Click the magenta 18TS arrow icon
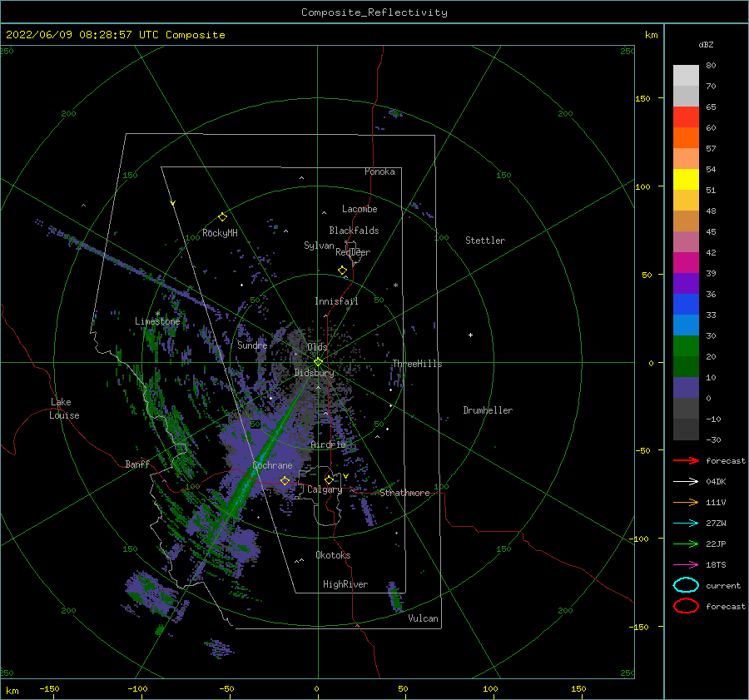Image resolution: width=749 pixels, height=700 pixels. pos(686,565)
